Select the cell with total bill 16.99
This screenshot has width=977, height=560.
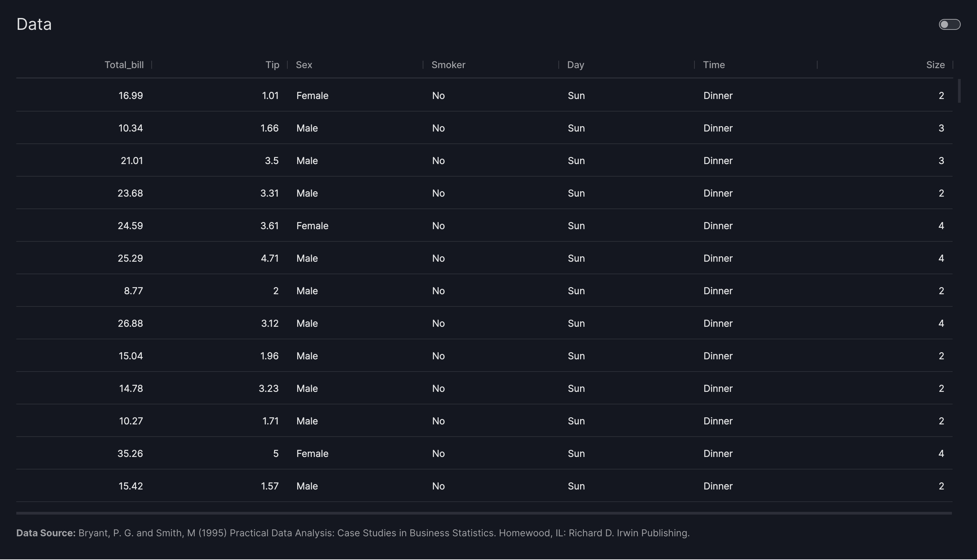131,96
